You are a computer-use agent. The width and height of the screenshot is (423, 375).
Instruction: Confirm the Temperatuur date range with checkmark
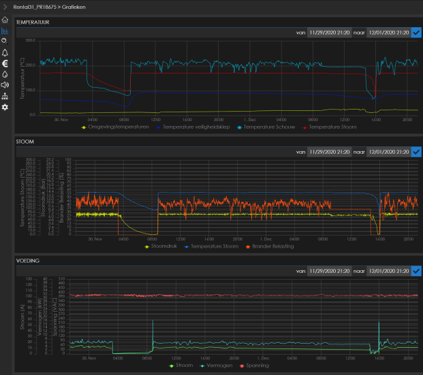[416, 33]
